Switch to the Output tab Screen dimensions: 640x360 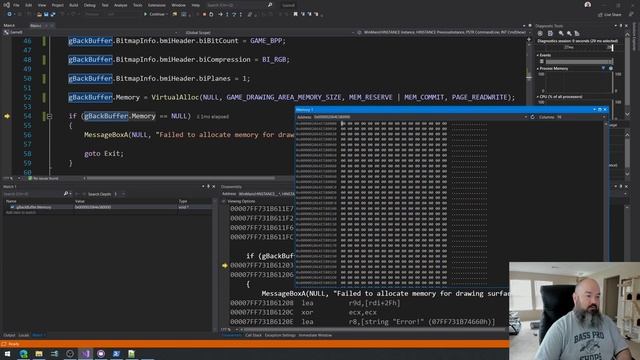tap(9, 336)
